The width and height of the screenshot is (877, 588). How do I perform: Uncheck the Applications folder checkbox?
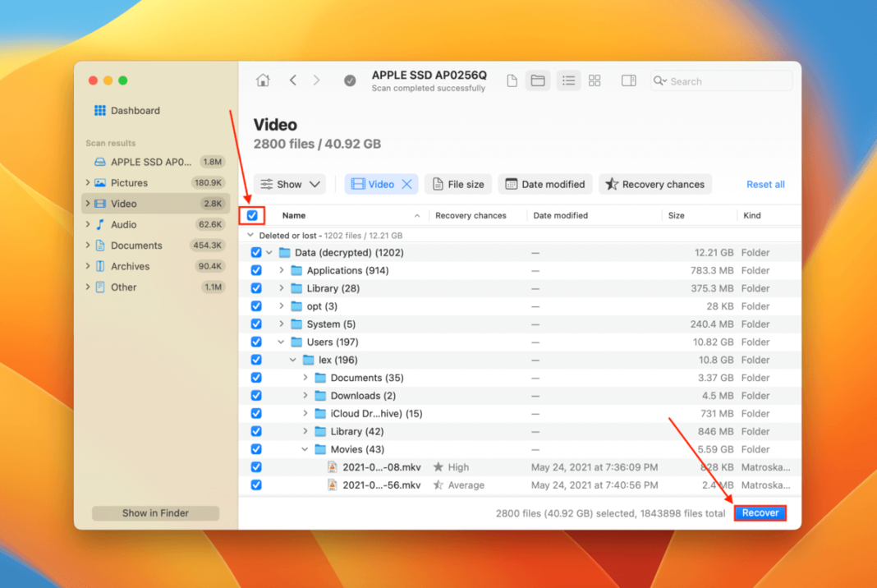[x=256, y=270]
